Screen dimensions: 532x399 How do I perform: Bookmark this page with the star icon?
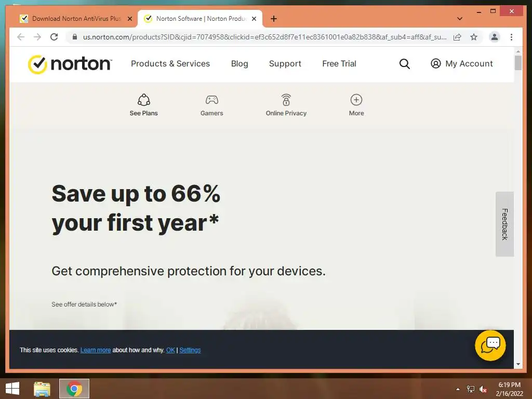click(x=474, y=37)
